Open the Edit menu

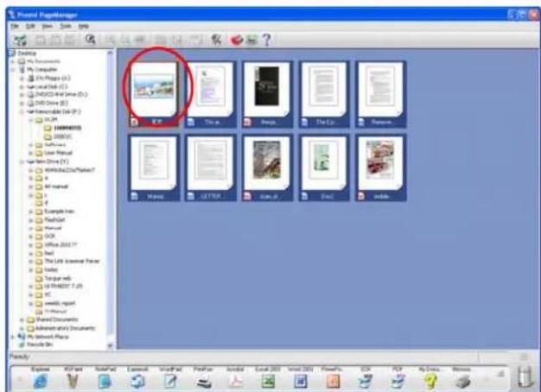coord(30,26)
